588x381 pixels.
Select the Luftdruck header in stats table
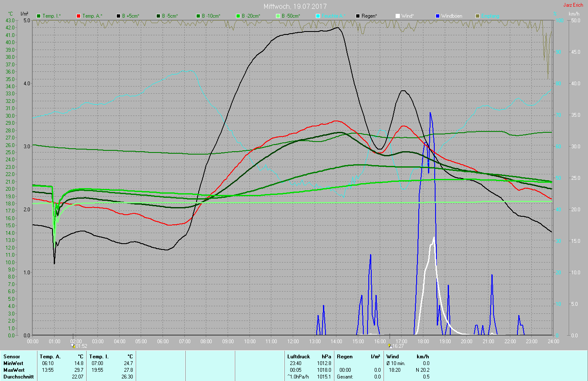point(298,357)
